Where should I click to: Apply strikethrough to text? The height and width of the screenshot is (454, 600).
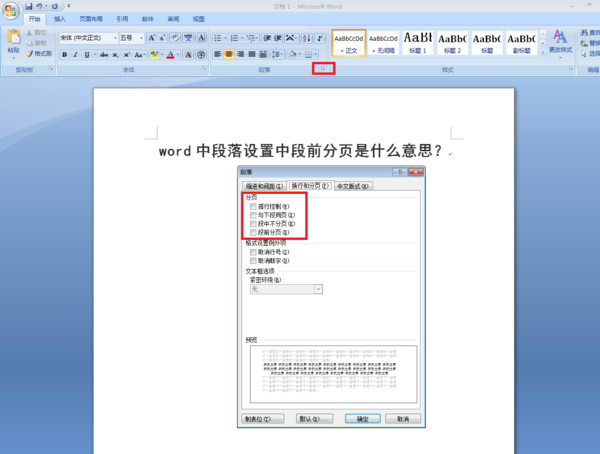[x=104, y=55]
